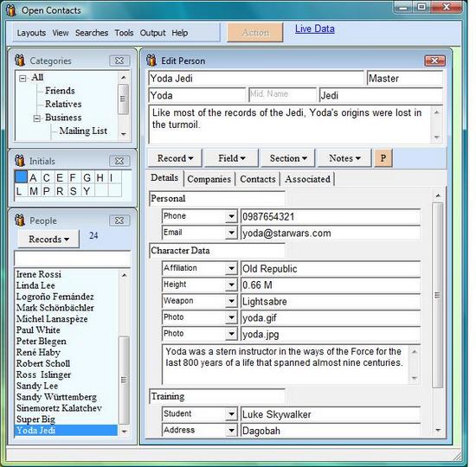The image size is (476, 467).
Task: Select Peter Blegen in the people list
Action: [x=42, y=342]
